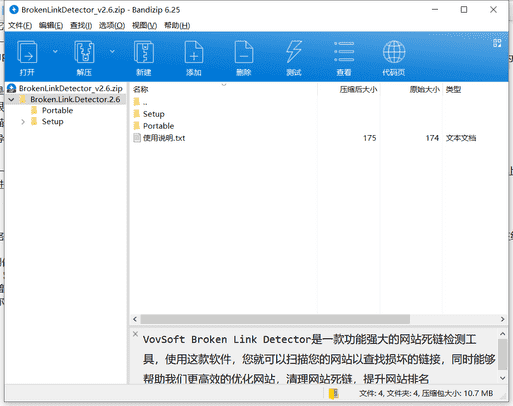Select Broken.Link.Detector.2.6 folder in tree
The height and width of the screenshot is (406, 513).
tap(75, 99)
